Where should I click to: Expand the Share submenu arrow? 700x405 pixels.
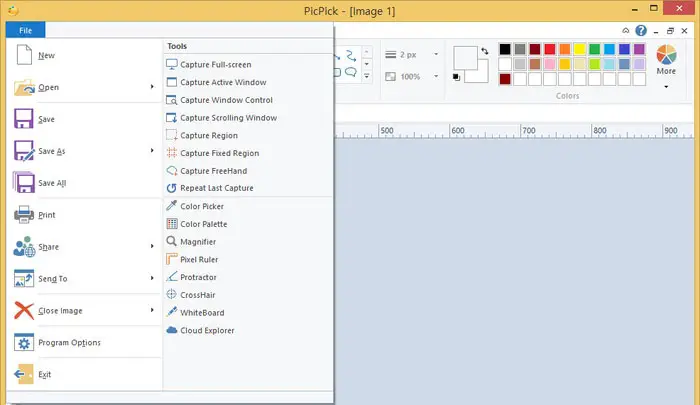pos(152,246)
